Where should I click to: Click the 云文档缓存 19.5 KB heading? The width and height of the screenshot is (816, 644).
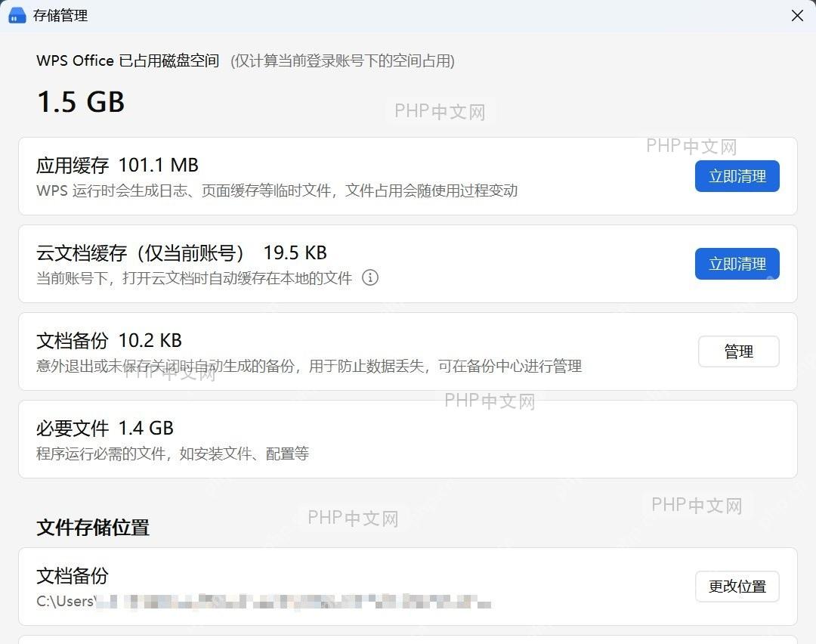click(181, 253)
